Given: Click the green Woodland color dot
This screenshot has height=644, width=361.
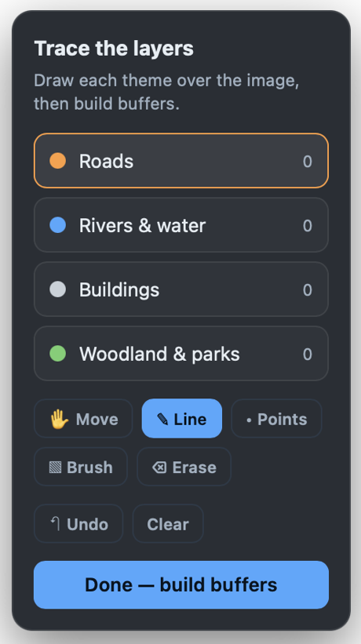Looking at the screenshot, I should click(58, 354).
